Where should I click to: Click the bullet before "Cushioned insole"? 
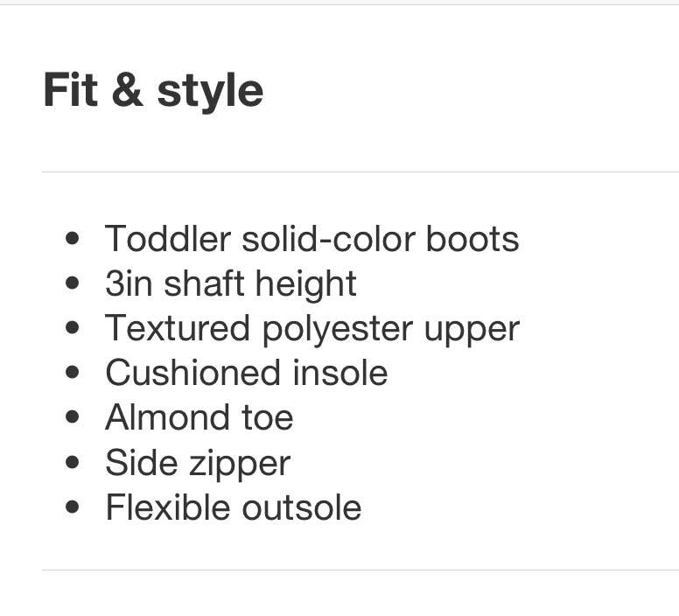pos(73,372)
